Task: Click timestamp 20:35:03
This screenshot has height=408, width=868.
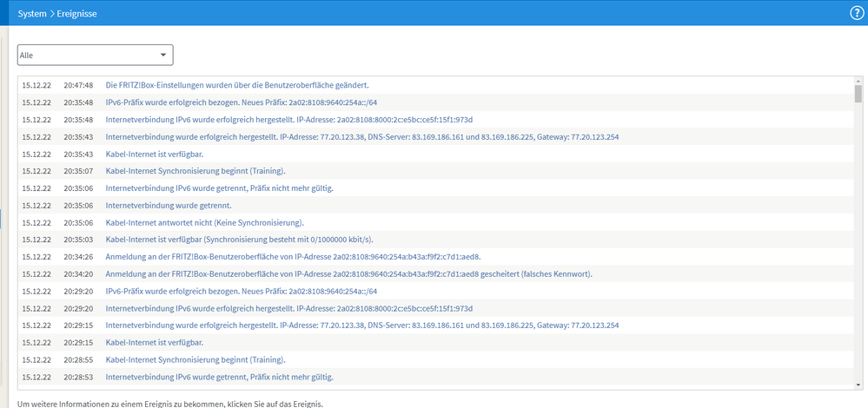Action: (78, 240)
